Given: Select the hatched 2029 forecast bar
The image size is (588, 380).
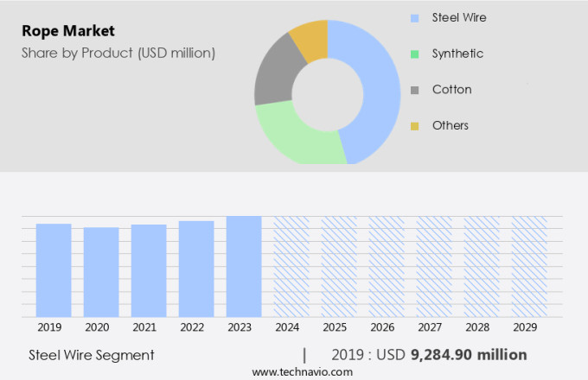Looking at the screenshot, I should (x=528, y=266).
